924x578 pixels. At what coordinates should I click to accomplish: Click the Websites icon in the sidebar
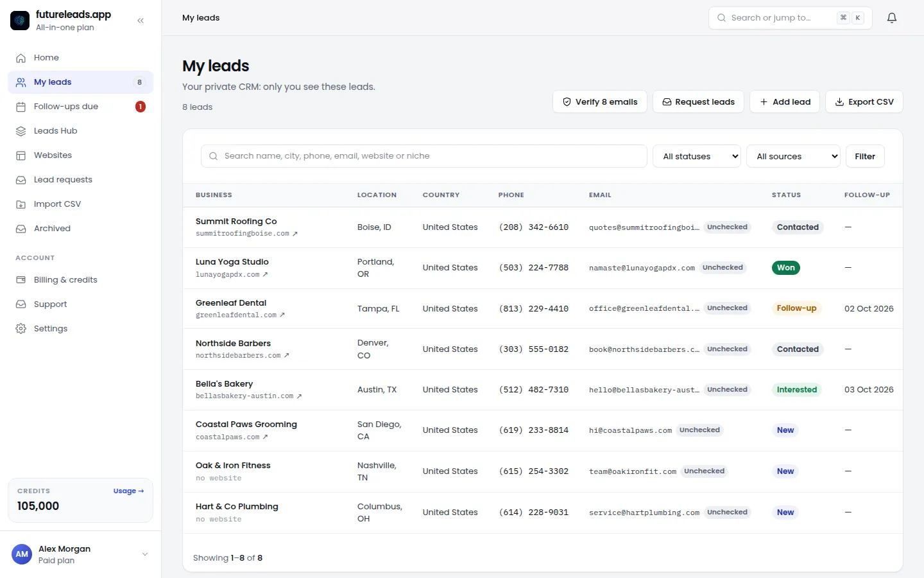coord(21,155)
